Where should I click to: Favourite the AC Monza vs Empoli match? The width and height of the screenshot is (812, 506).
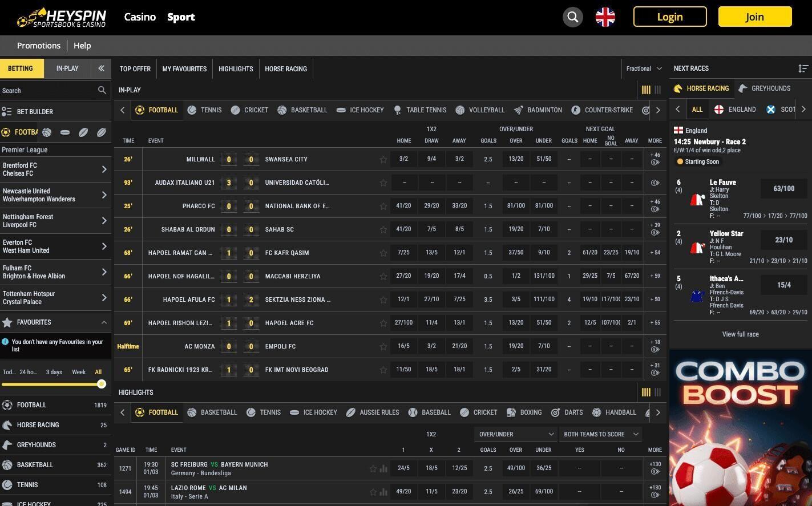point(383,347)
